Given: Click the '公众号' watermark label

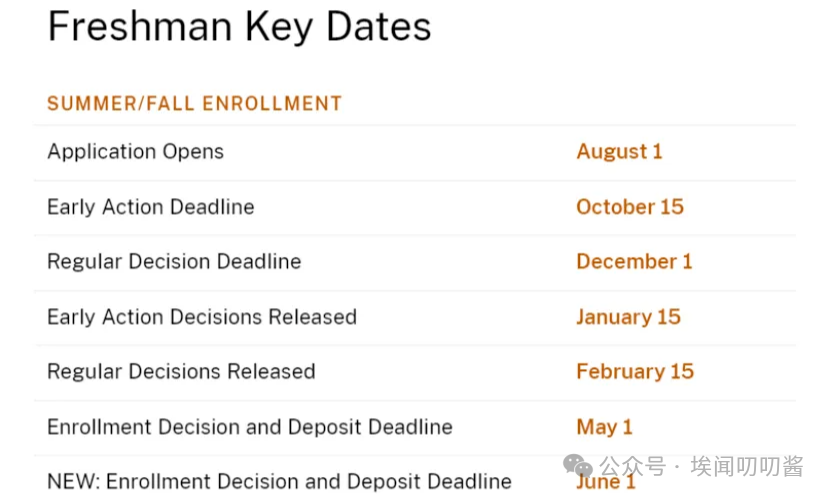Looking at the screenshot, I should click(632, 466).
